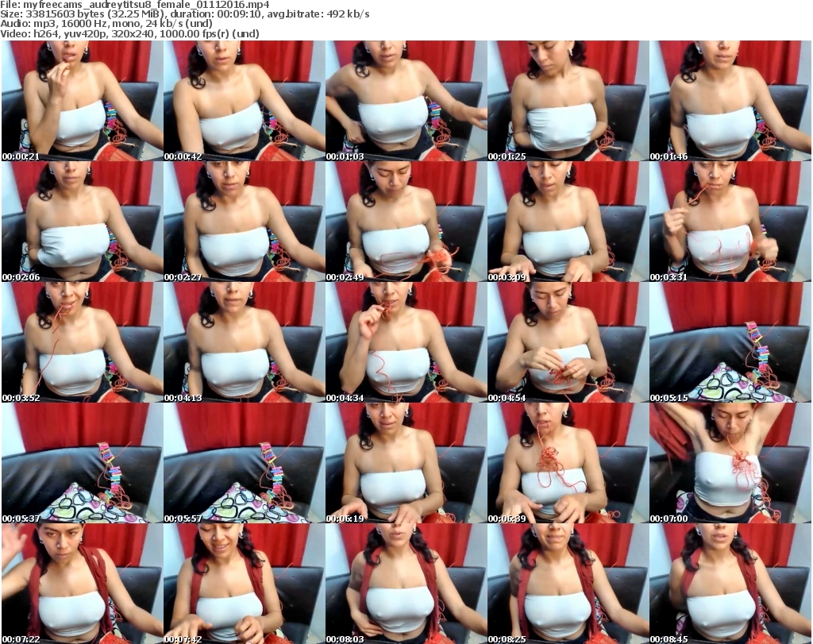The width and height of the screenshot is (813, 644).
Task: Select the thumbnail stamped 00:05:57
Action: pyautogui.click(x=245, y=463)
